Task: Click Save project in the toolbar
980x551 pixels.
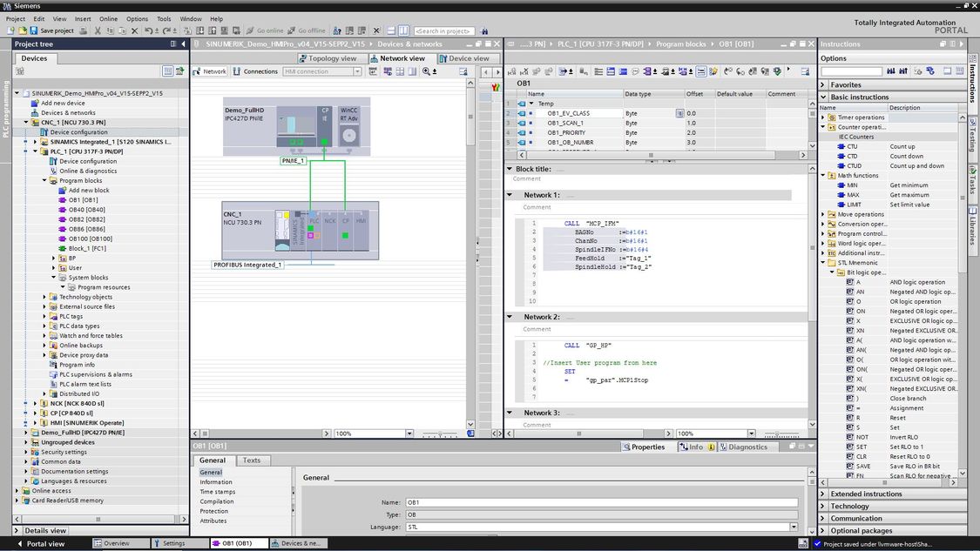Action: tap(52, 30)
